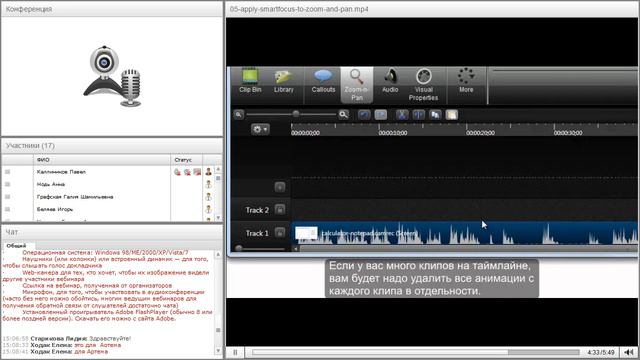Toggle lock on Track 1
This screenshot has height=360, width=640.
(280, 233)
